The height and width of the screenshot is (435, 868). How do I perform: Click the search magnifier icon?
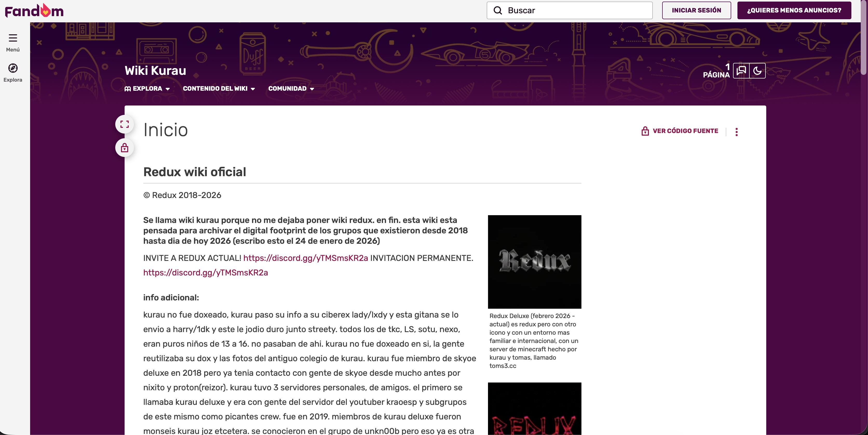click(x=498, y=10)
